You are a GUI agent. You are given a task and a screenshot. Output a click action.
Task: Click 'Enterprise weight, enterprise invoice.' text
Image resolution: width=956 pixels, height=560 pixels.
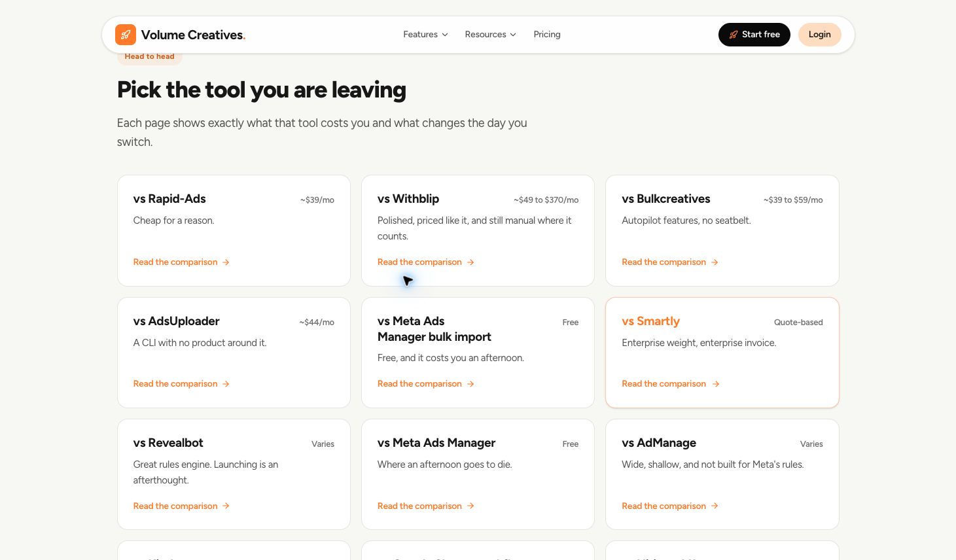click(699, 343)
